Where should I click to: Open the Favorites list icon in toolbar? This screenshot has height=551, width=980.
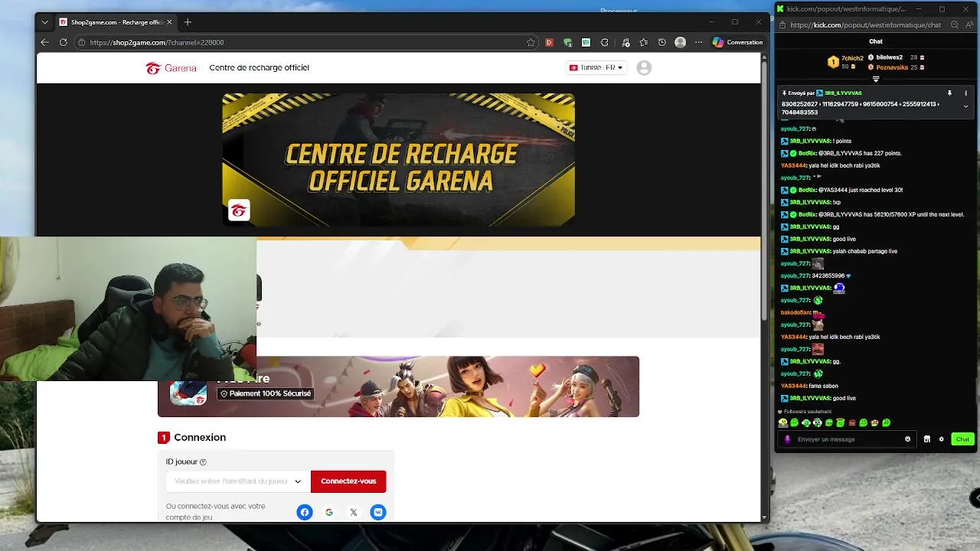(x=643, y=42)
